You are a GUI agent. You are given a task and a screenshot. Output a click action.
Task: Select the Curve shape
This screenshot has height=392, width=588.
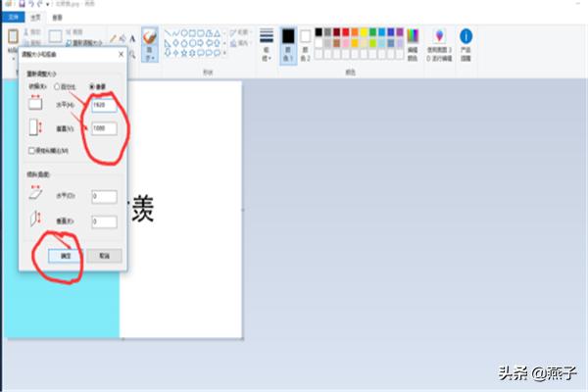tap(175, 33)
